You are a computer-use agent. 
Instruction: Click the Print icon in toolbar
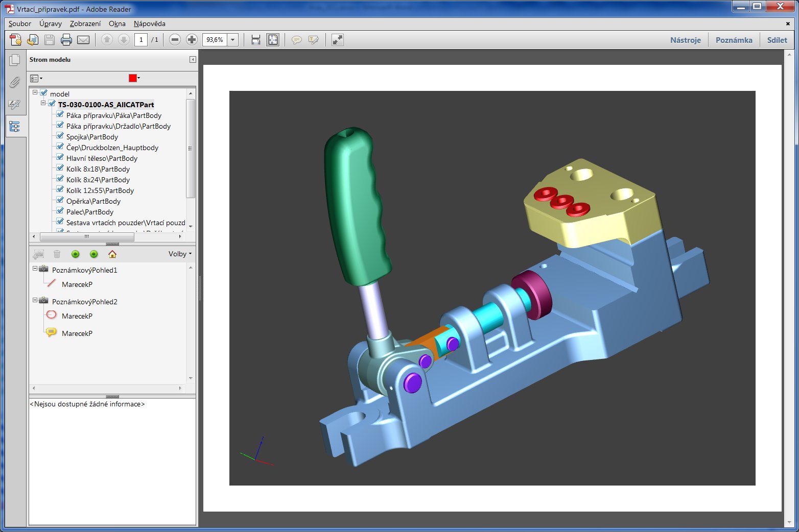(x=66, y=40)
